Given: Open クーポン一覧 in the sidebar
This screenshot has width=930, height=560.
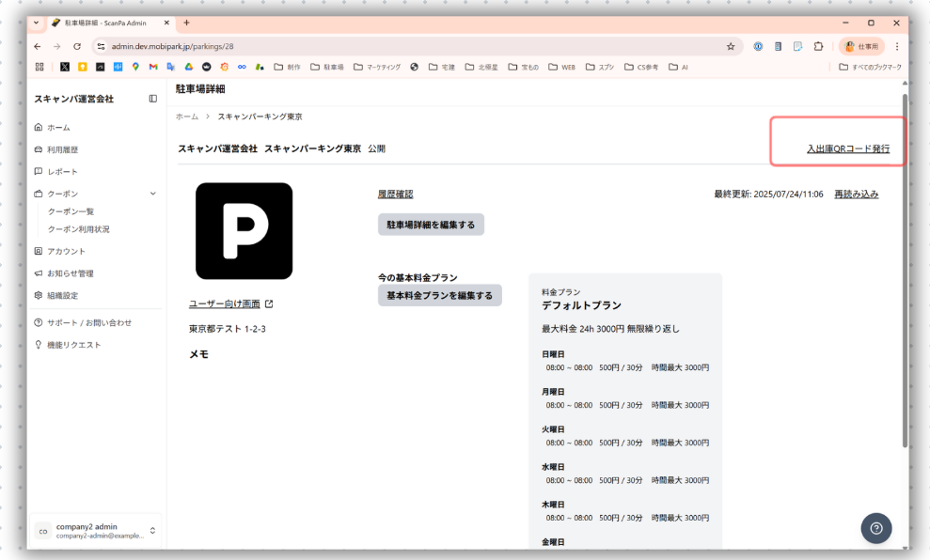Looking at the screenshot, I should coord(71,211).
